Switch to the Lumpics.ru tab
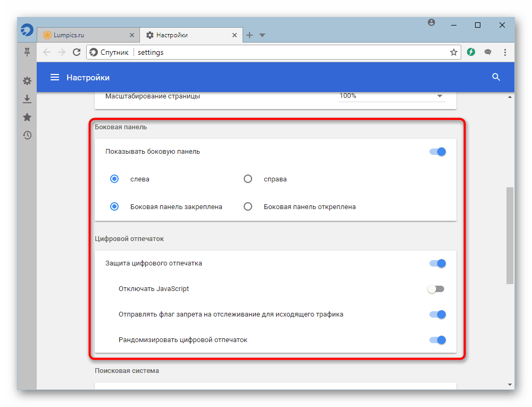 tap(88, 35)
